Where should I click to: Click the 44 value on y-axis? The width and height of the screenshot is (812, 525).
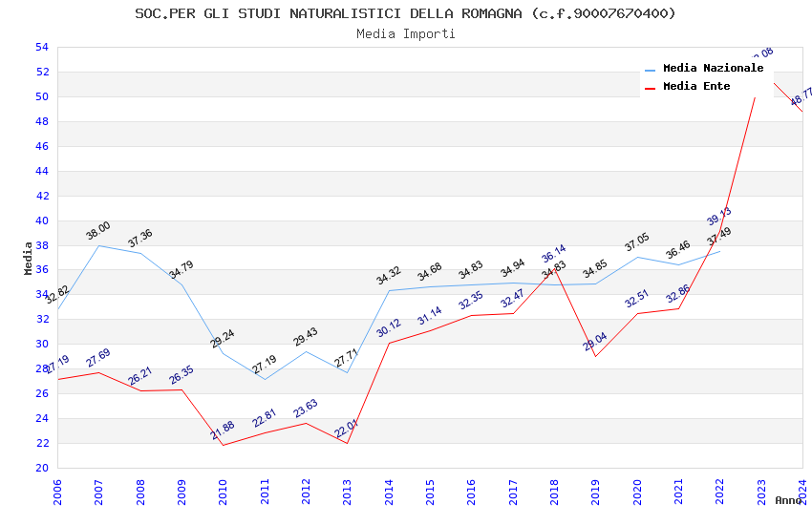point(42,171)
